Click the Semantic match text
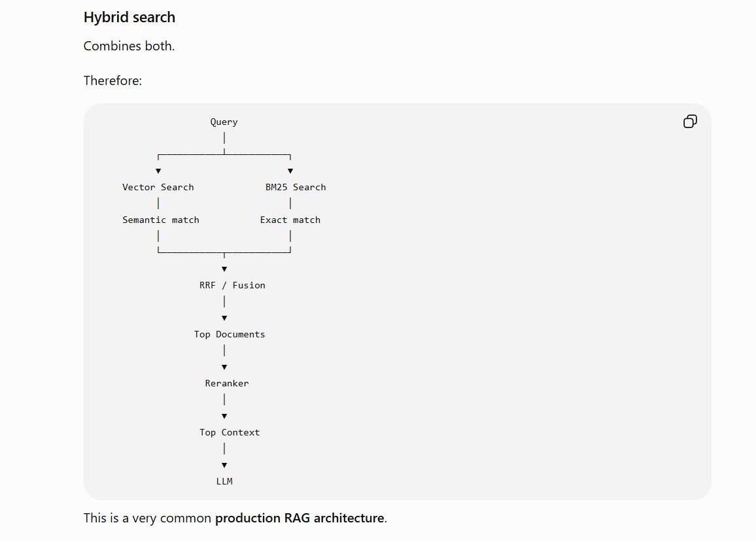Screen dimensions: 756x542 (161, 220)
